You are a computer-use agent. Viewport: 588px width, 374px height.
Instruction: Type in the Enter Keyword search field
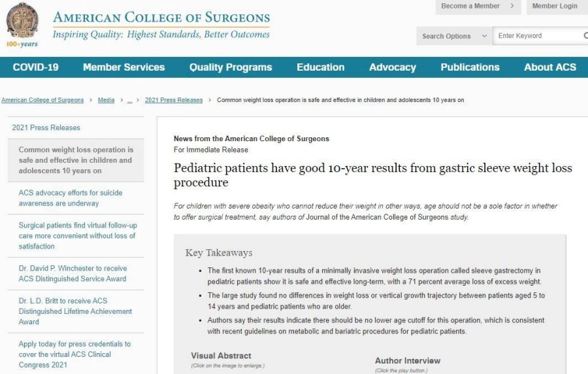coord(537,36)
